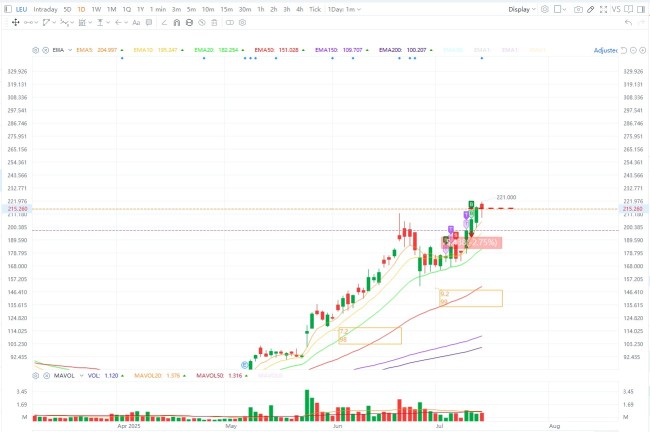Select the 1Y yearly timeframe

[x=141, y=9]
